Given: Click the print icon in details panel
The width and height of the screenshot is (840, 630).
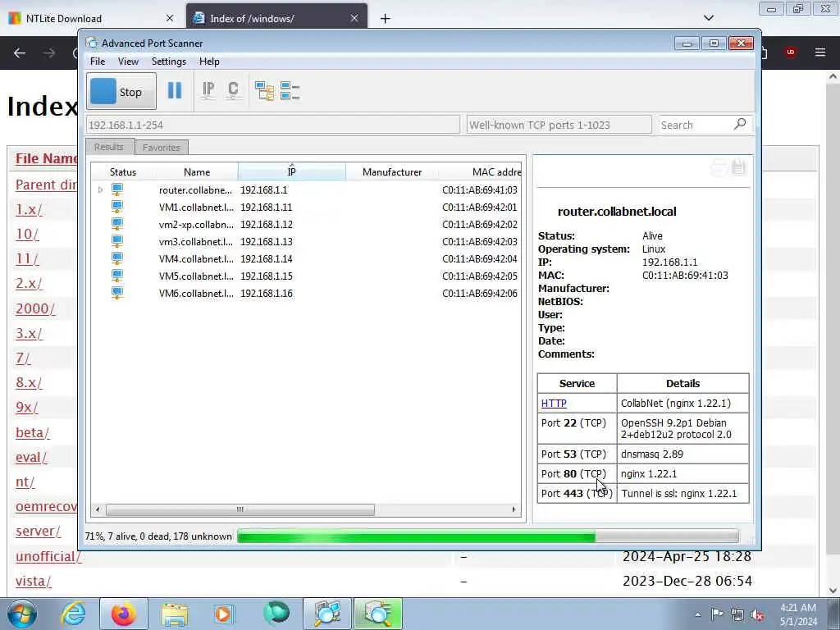Looking at the screenshot, I should tap(719, 167).
